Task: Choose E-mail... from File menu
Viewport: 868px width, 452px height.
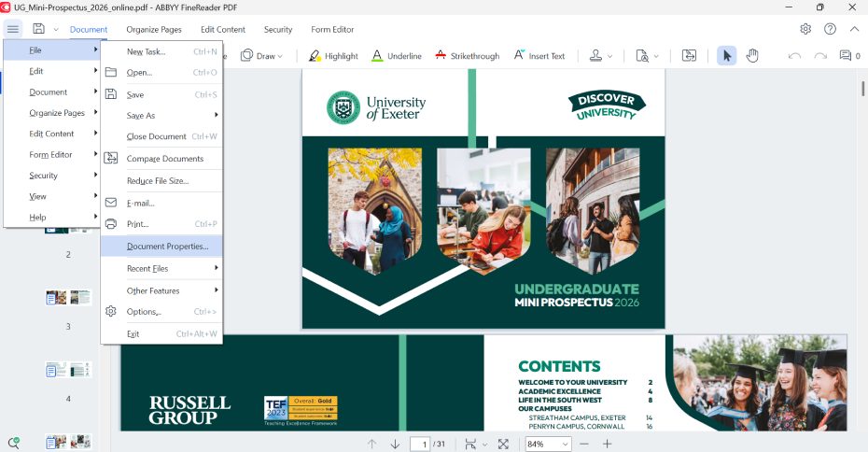Action: 161,204
